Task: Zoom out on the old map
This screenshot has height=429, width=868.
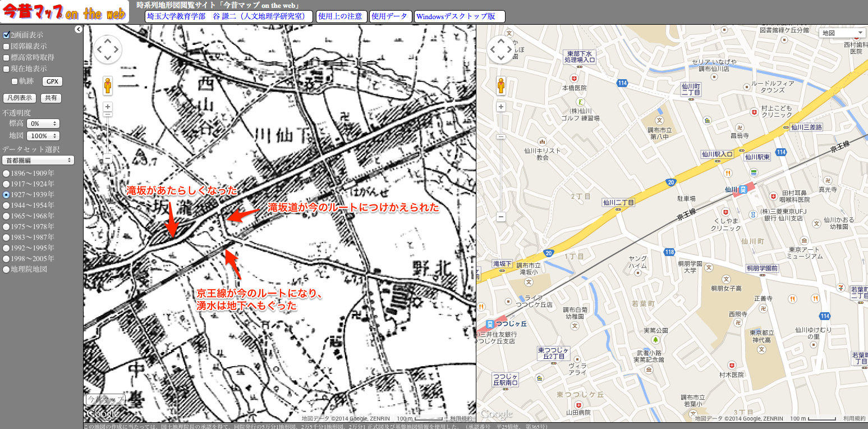Action: pos(108,158)
